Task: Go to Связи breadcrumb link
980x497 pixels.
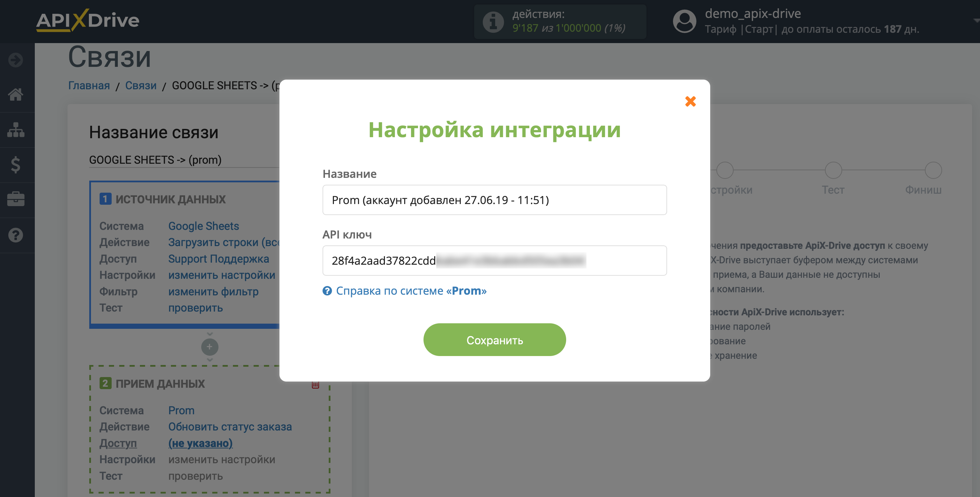Action: pos(141,85)
